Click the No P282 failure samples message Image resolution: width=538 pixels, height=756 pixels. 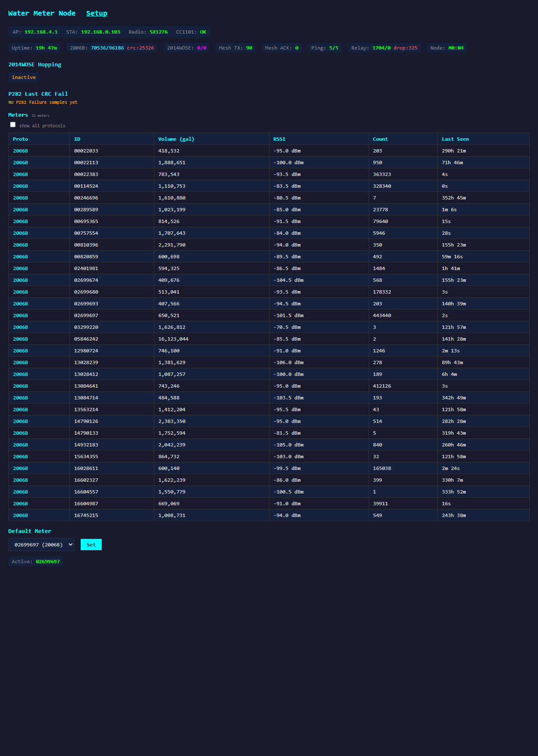[x=43, y=102]
